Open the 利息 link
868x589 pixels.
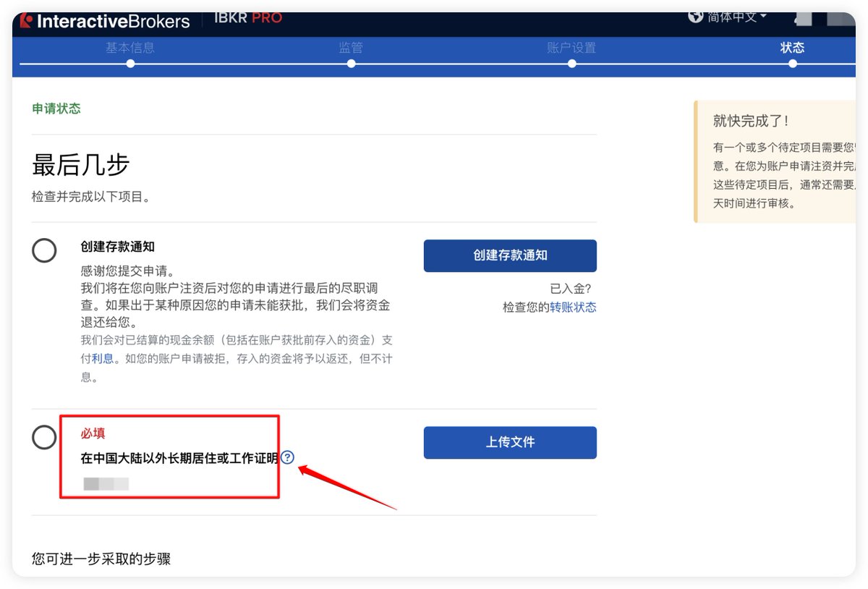point(102,358)
